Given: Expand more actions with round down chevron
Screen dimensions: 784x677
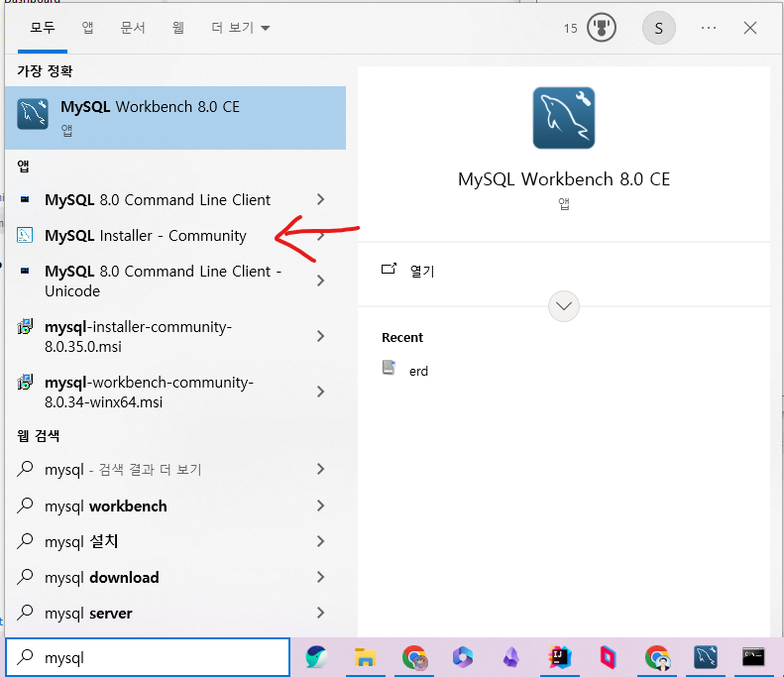Looking at the screenshot, I should (564, 306).
